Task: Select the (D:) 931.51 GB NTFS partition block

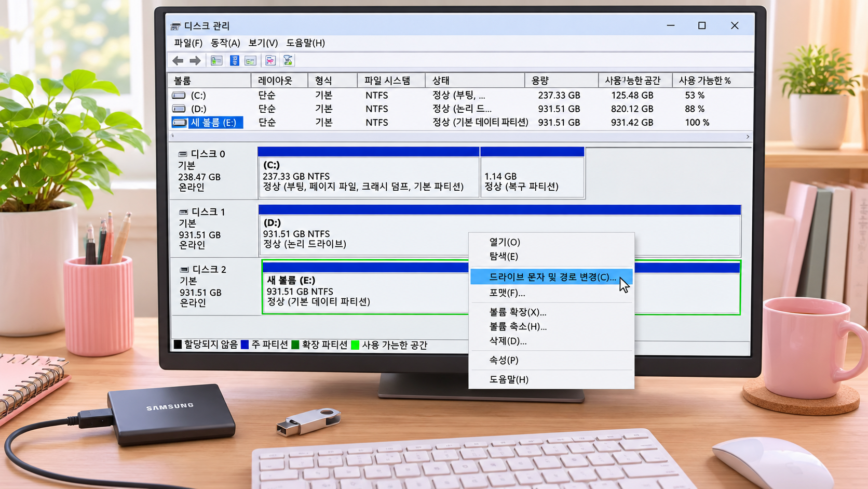Action: 499,230
